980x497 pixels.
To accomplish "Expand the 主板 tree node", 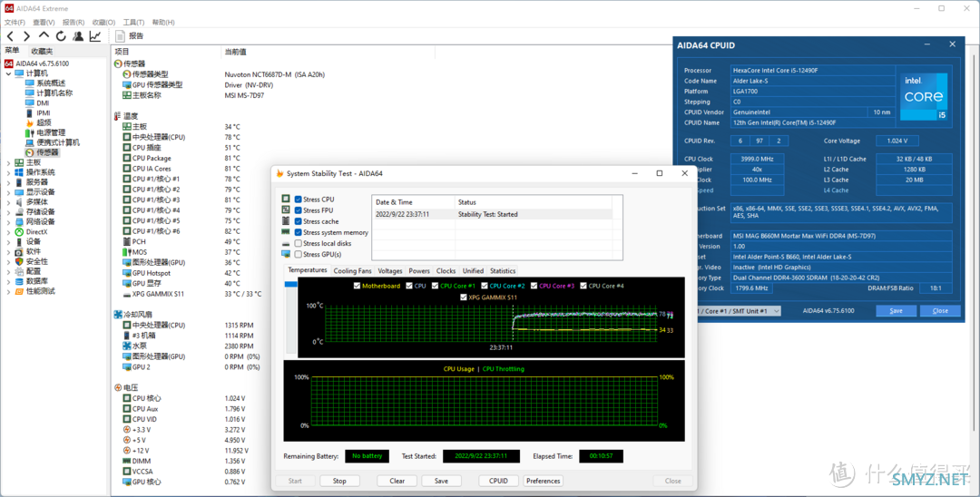I will click(8, 162).
